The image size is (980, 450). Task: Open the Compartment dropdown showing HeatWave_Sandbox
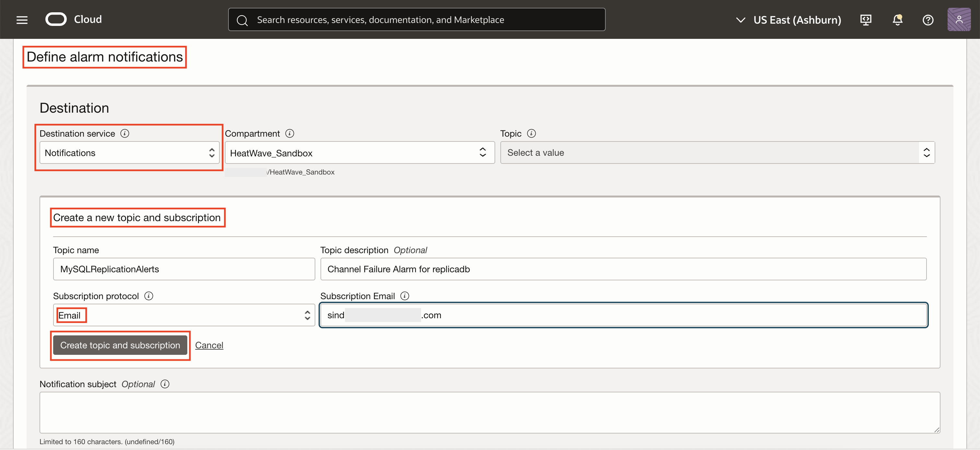pyautogui.click(x=359, y=152)
